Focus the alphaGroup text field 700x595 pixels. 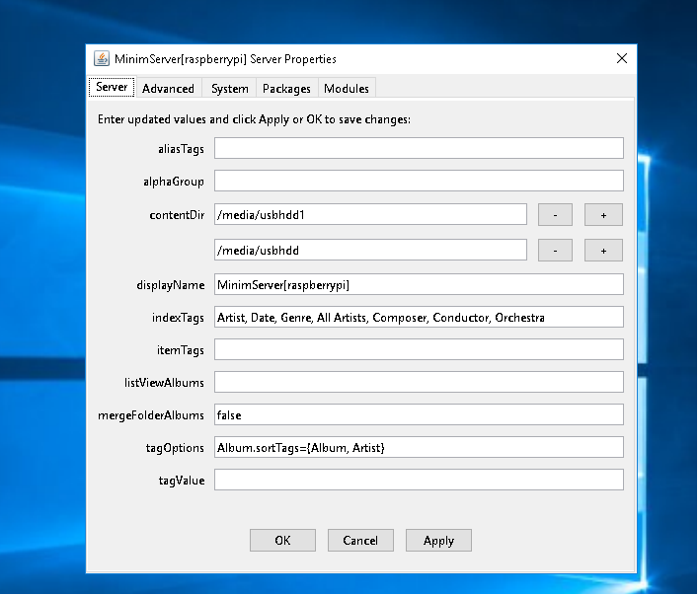420,182
